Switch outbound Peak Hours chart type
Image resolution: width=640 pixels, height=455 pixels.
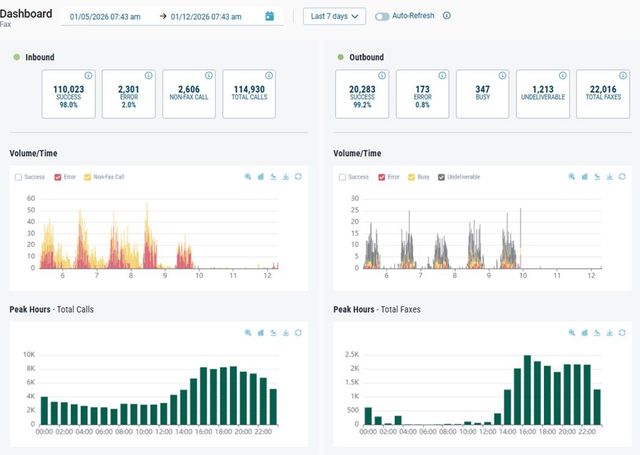click(584, 333)
